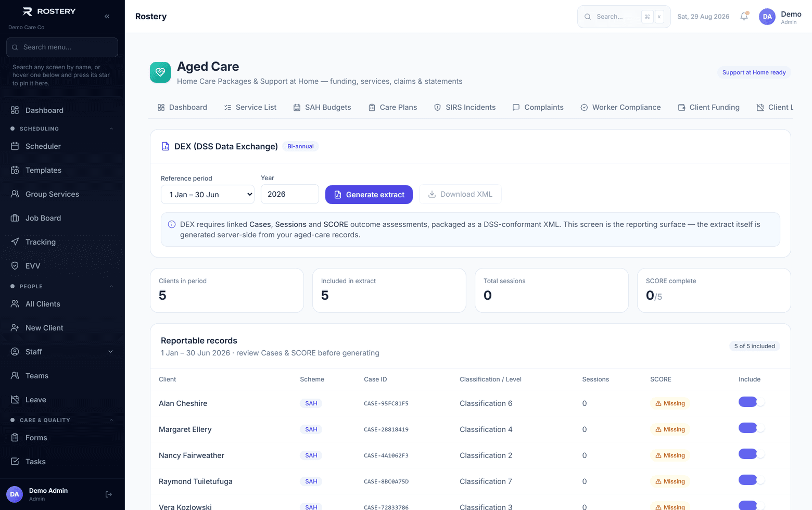Open Templates in the sidebar

pyautogui.click(x=62, y=170)
